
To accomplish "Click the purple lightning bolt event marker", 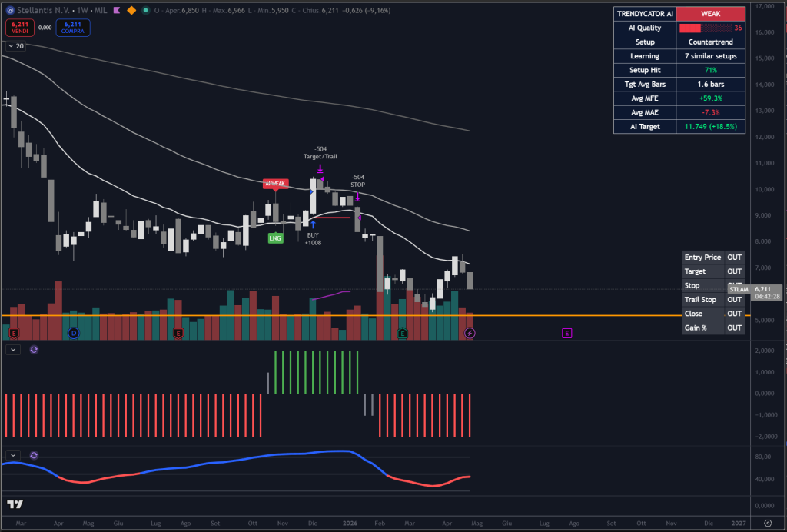I will (x=470, y=333).
